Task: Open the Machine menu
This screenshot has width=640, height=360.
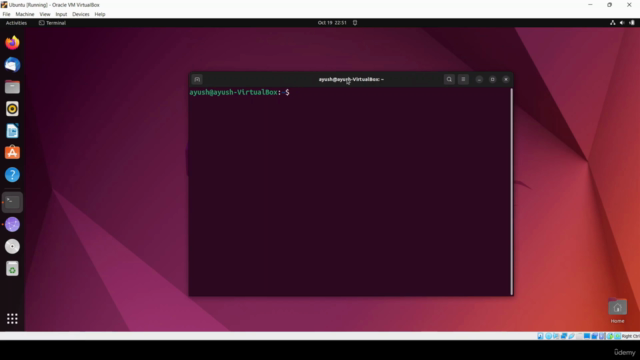Action: (24, 14)
